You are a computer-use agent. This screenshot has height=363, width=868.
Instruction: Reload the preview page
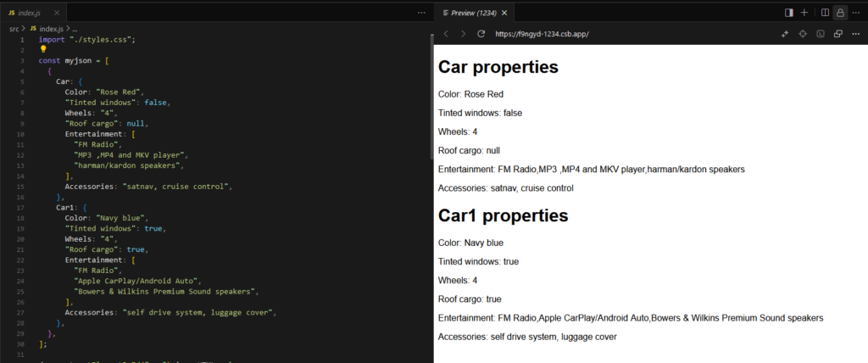(x=481, y=34)
